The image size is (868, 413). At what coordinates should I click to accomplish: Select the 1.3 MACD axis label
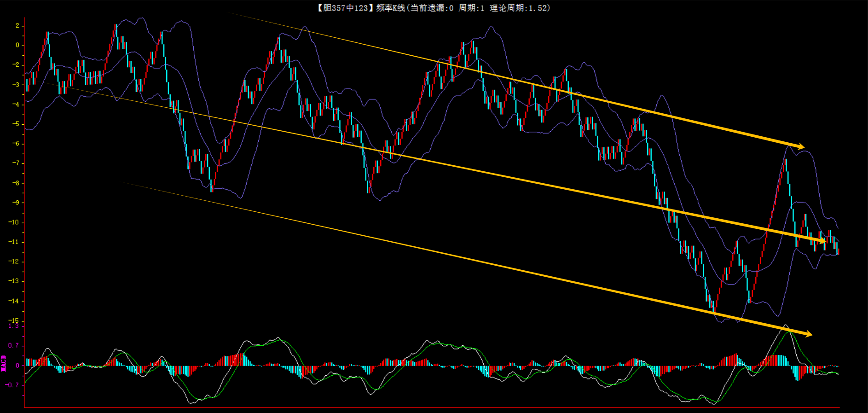(14, 326)
